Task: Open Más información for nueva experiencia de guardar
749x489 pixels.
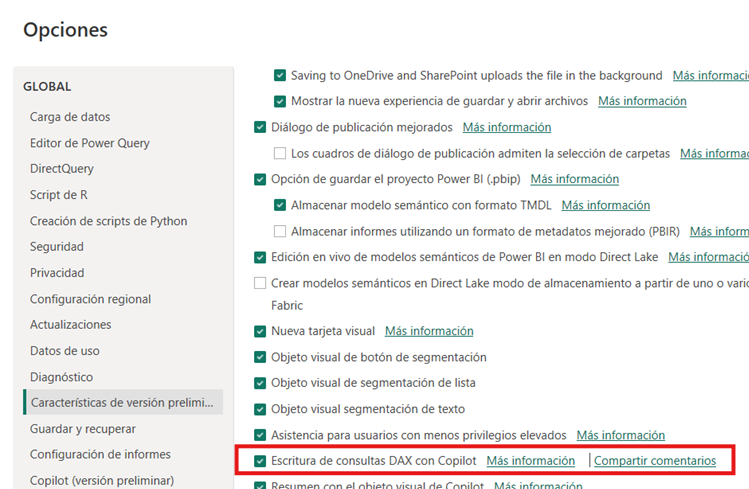Action: 642,101
